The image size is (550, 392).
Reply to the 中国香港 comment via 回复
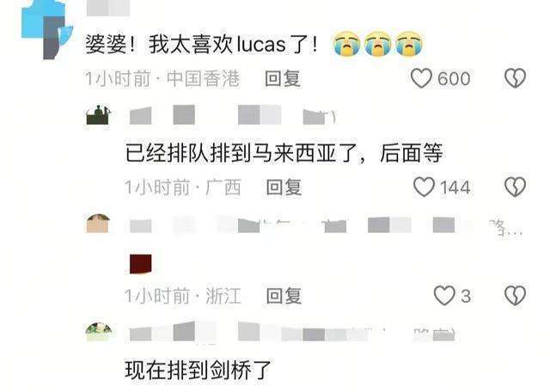click(283, 78)
